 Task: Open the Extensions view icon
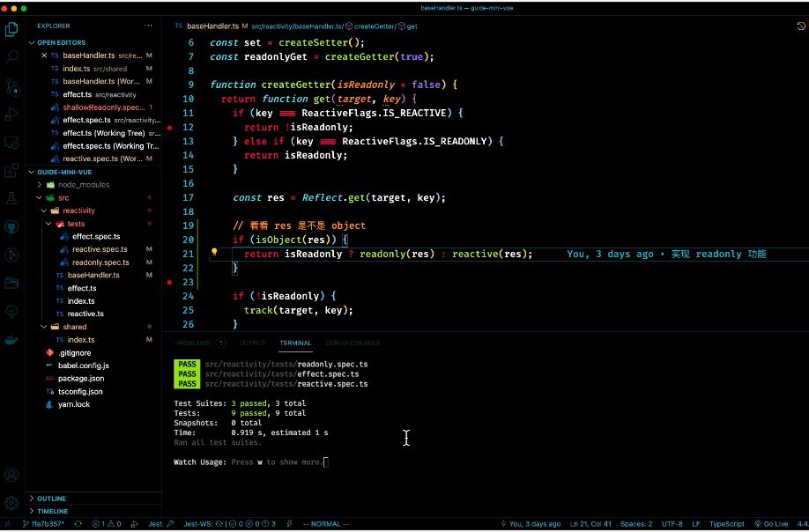[11, 171]
